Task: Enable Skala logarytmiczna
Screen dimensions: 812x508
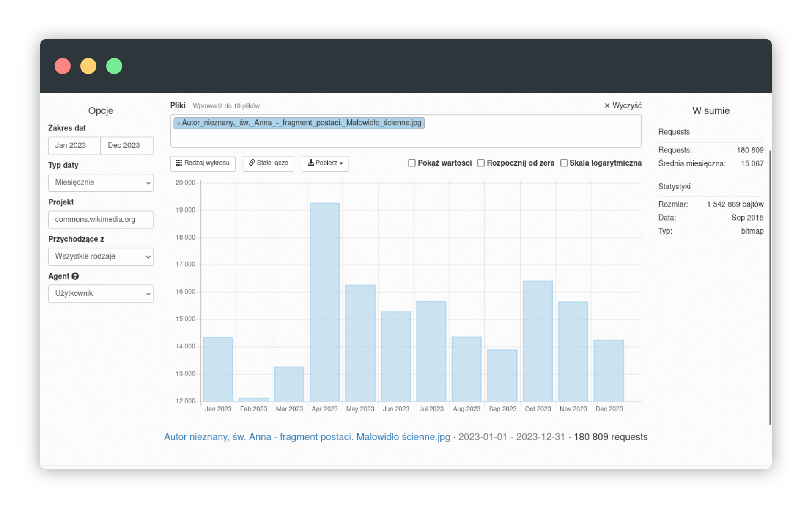Action: (x=564, y=163)
